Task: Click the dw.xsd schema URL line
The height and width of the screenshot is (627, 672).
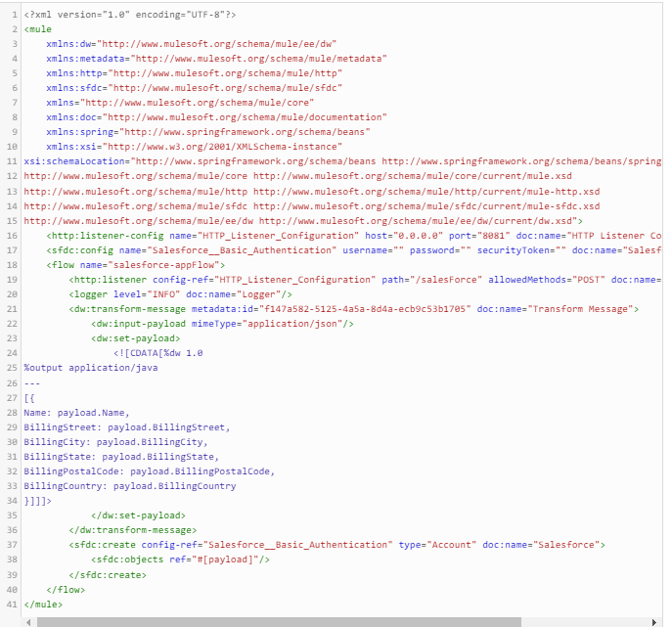Action: pyautogui.click(x=303, y=221)
